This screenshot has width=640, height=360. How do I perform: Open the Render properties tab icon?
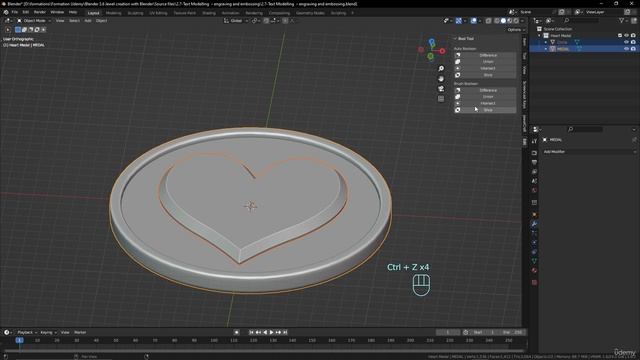534,153
